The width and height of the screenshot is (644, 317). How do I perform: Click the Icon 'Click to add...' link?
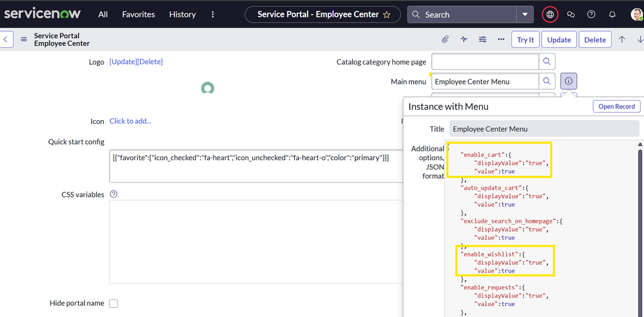click(130, 121)
